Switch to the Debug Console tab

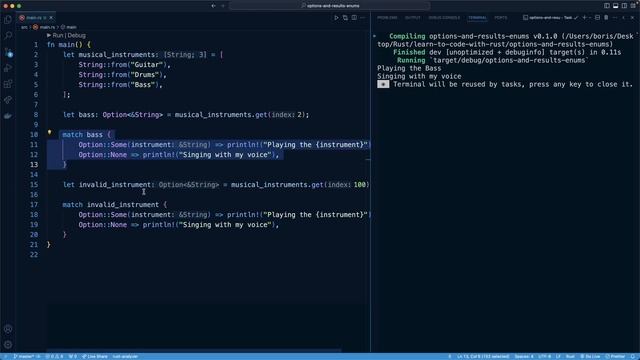pos(444,18)
